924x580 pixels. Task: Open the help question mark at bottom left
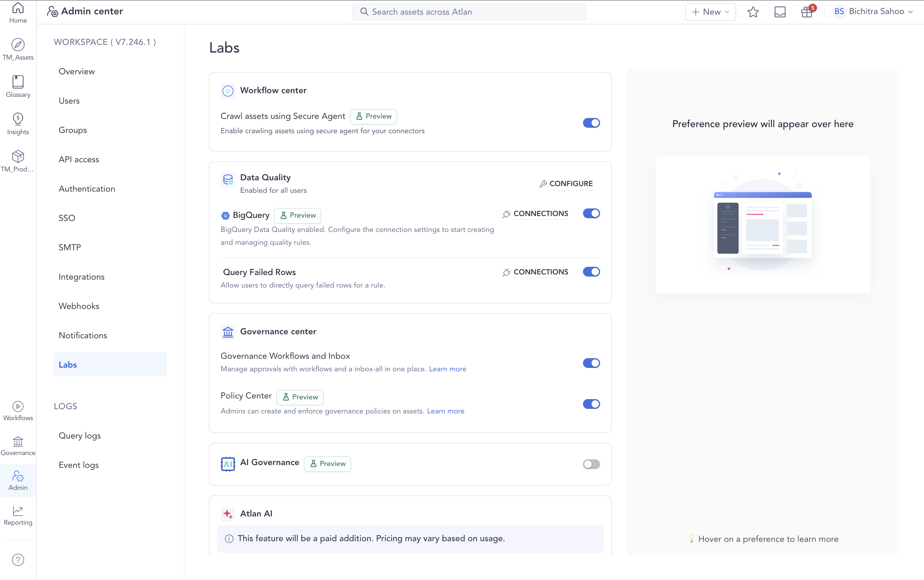point(18,560)
